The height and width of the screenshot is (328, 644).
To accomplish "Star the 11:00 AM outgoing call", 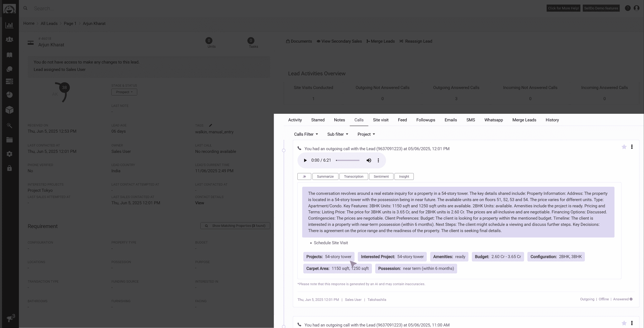I will (624, 323).
